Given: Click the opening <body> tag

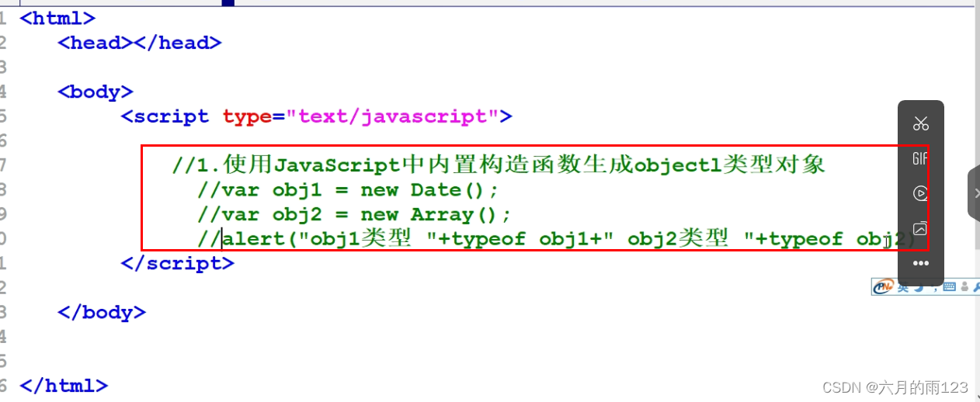Looking at the screenshot, I should [96, 92].
